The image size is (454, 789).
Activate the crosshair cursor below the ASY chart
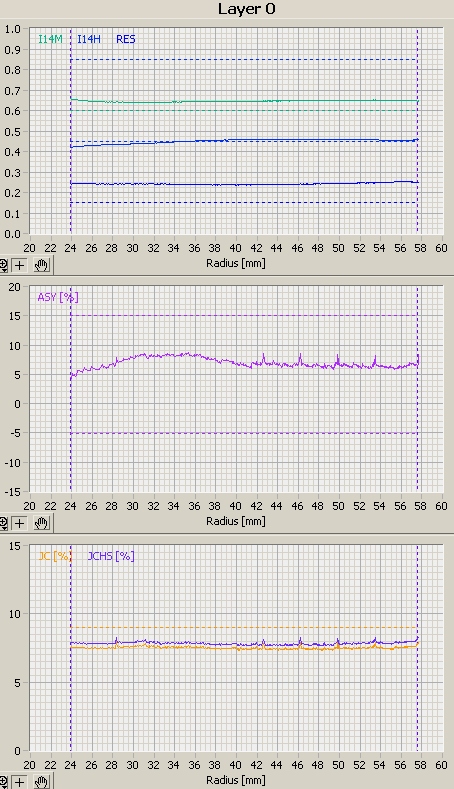point(20,523)
